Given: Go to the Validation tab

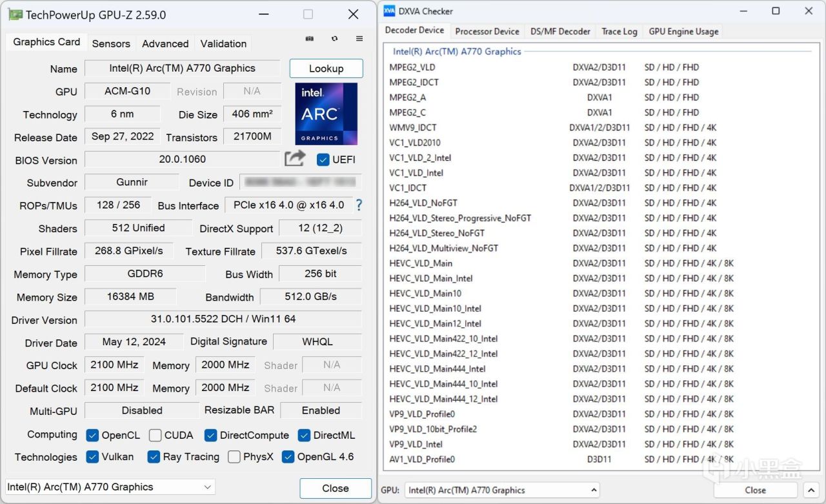Looking at the screenshot, I should coord(223,43).
